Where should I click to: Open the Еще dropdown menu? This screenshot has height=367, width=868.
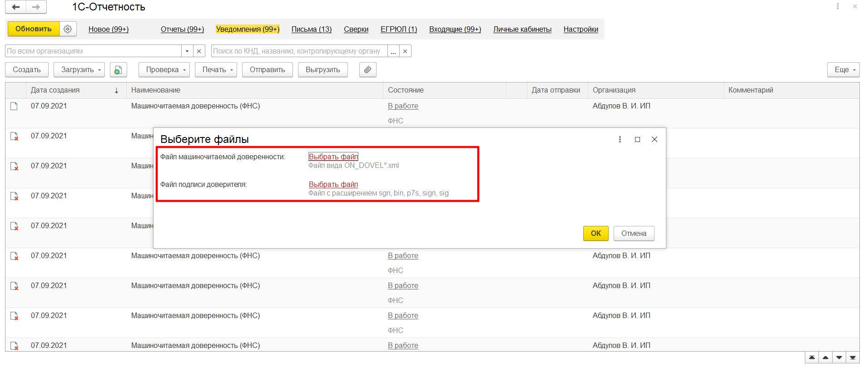tap(843, 70)
